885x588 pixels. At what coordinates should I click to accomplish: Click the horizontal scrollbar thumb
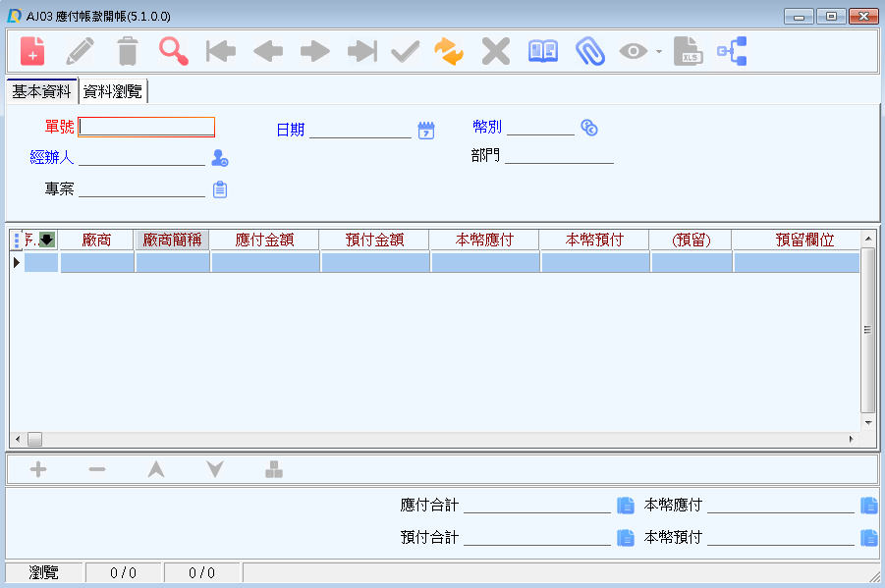[x=35, y=439]
